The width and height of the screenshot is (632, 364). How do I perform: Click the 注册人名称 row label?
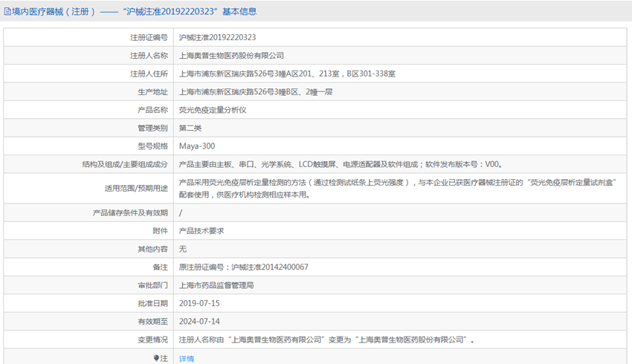click(x=149, y=56)
